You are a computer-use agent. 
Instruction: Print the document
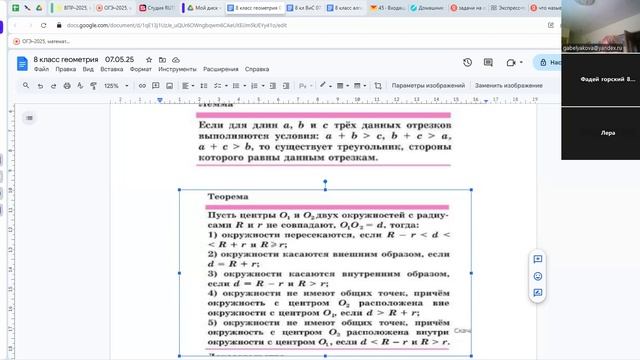67,86
